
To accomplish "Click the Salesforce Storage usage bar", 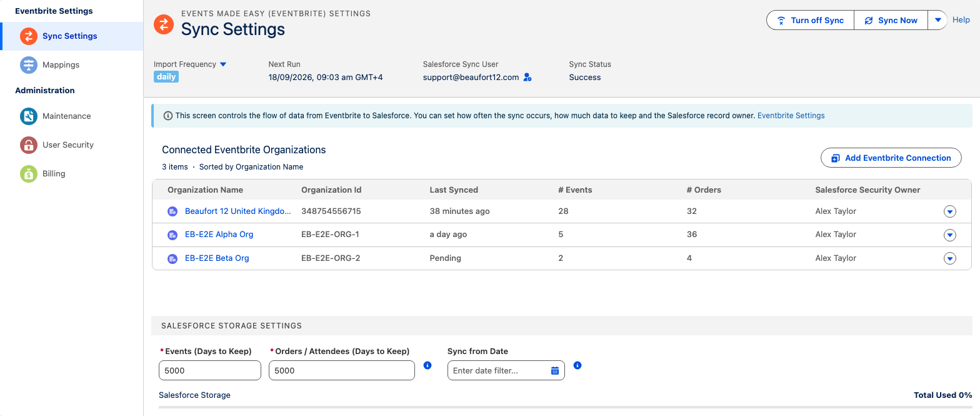I will 566,407.
